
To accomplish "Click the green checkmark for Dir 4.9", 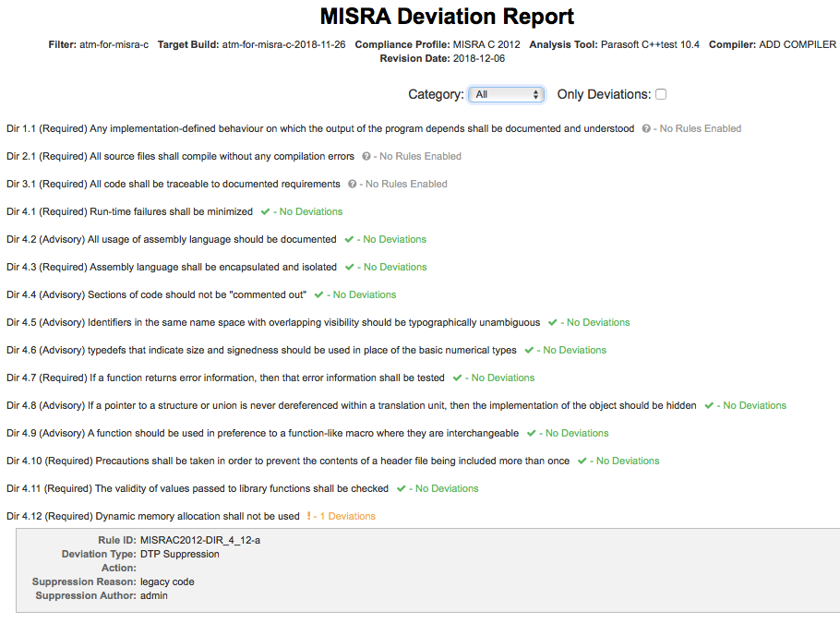I will tap(531, 434).
